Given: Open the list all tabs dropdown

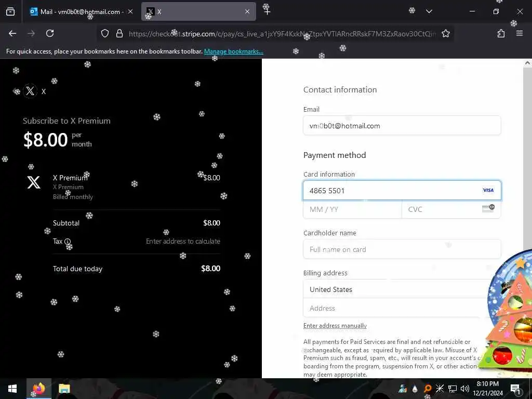Looking at the screenshot, I should point(429,11).
